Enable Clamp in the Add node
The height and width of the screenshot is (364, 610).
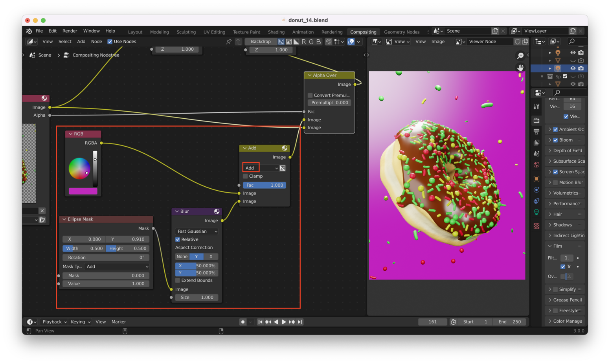[x=246, y=176]
